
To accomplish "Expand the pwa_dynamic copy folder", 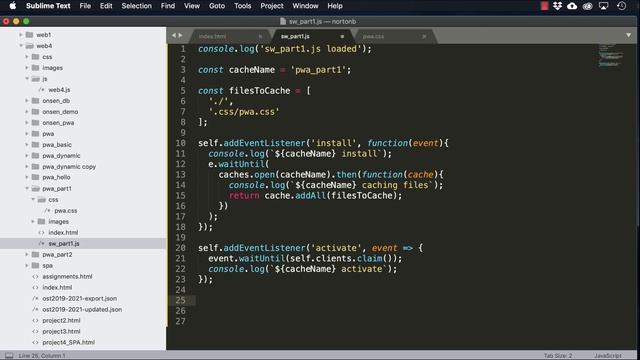I will tap(27, 167).
